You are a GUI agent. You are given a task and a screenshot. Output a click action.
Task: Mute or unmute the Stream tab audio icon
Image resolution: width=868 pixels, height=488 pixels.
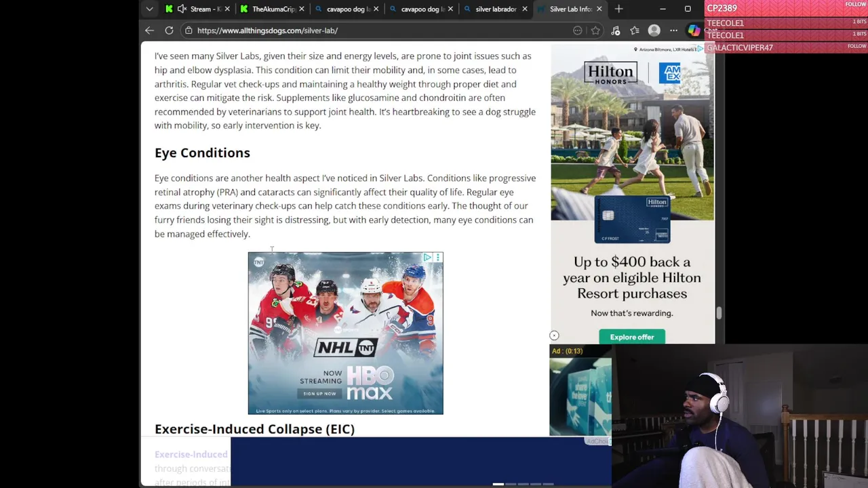(x=182, y=9)
